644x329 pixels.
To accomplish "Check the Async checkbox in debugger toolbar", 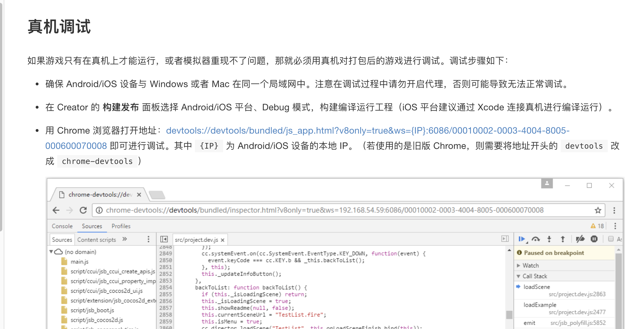I will (611, 239).
